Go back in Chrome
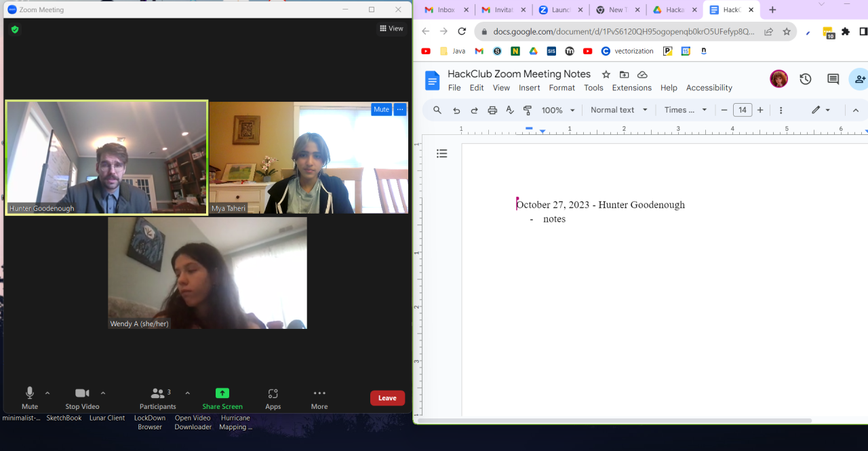 tap(425, 31)
